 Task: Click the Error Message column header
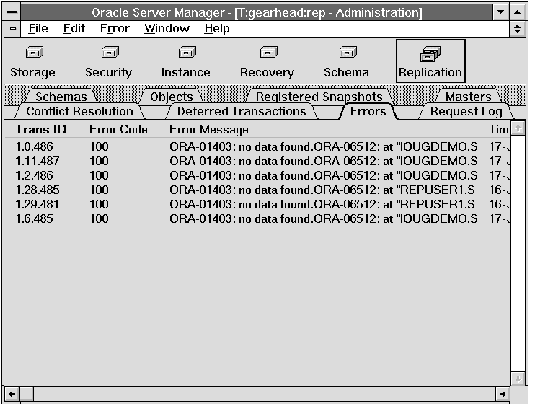(209, 130)
